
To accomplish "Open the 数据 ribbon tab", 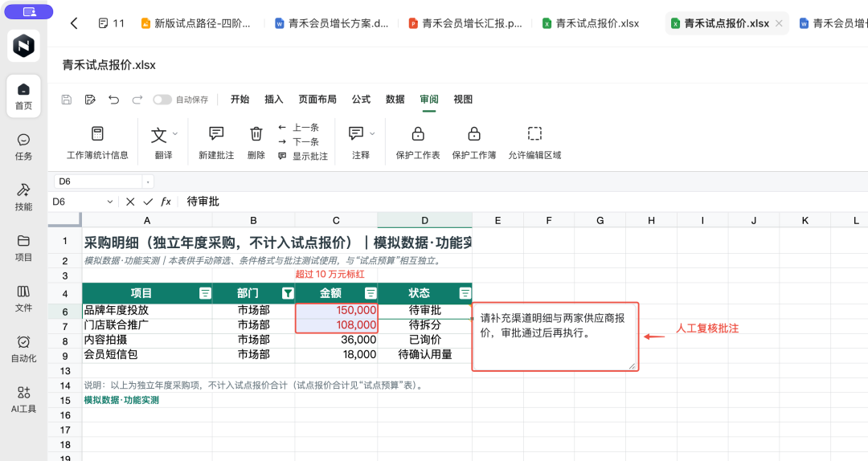I will [395, 99].
